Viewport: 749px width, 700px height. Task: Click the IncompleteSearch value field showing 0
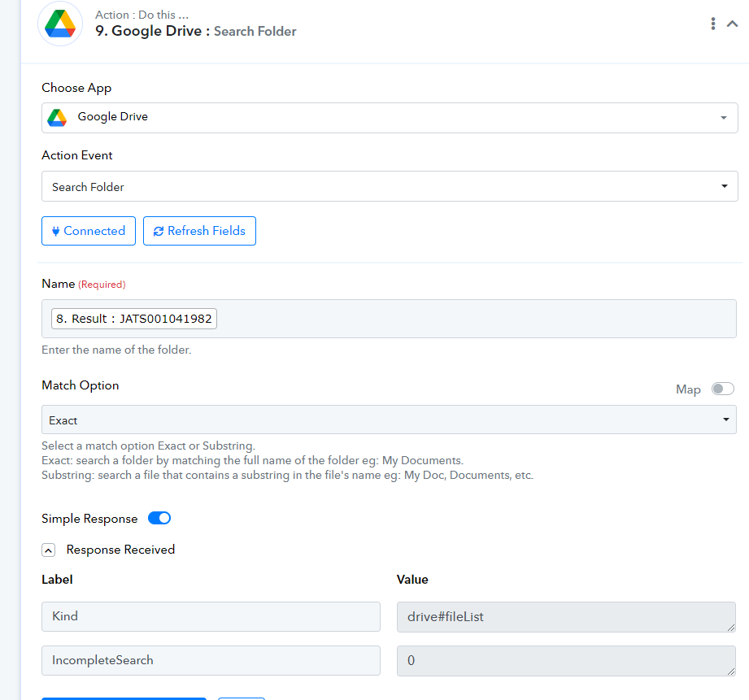pyautogui.click(x=566, y=661)
